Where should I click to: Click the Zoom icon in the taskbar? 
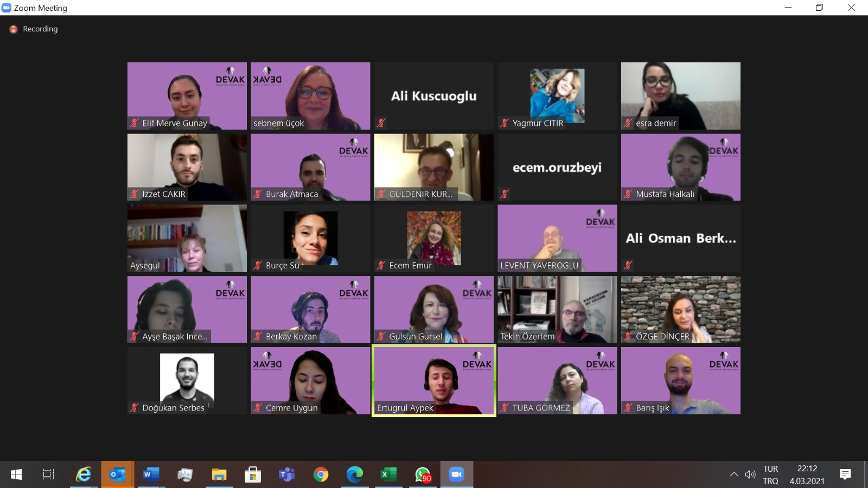456,475
